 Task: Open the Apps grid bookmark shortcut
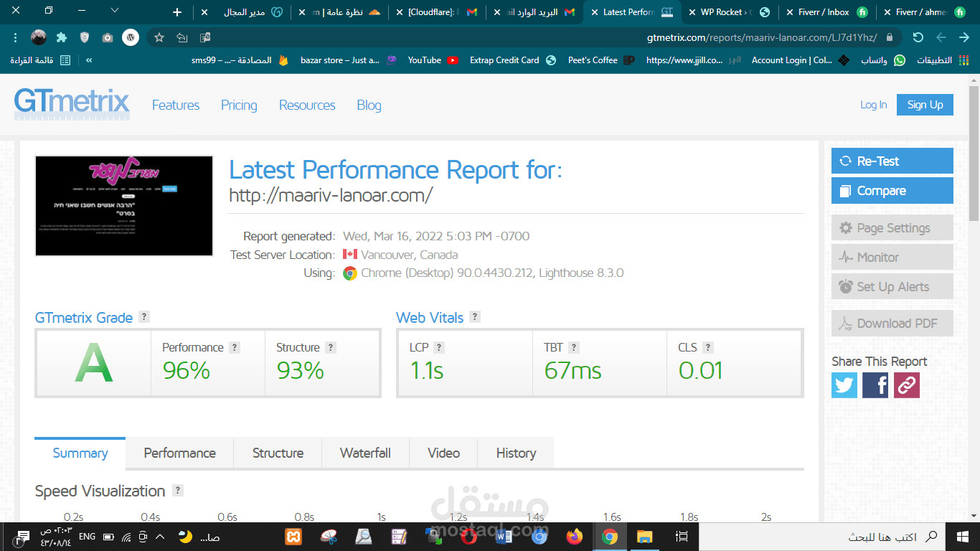tap(943, 60)
